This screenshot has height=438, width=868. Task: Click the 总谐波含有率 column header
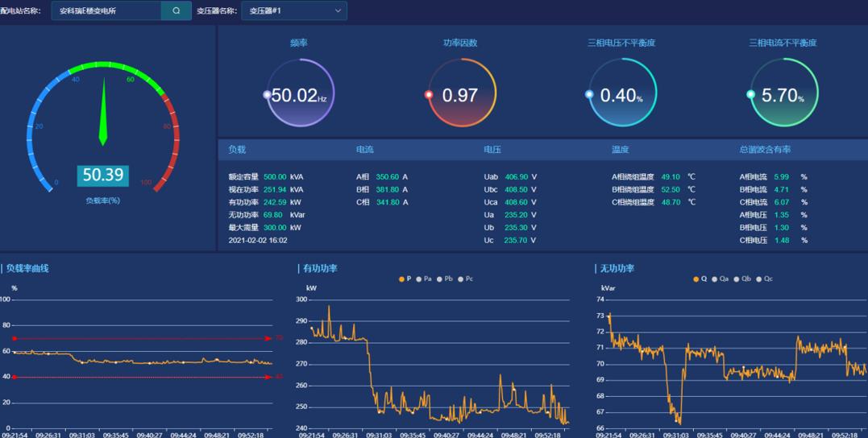765,150
